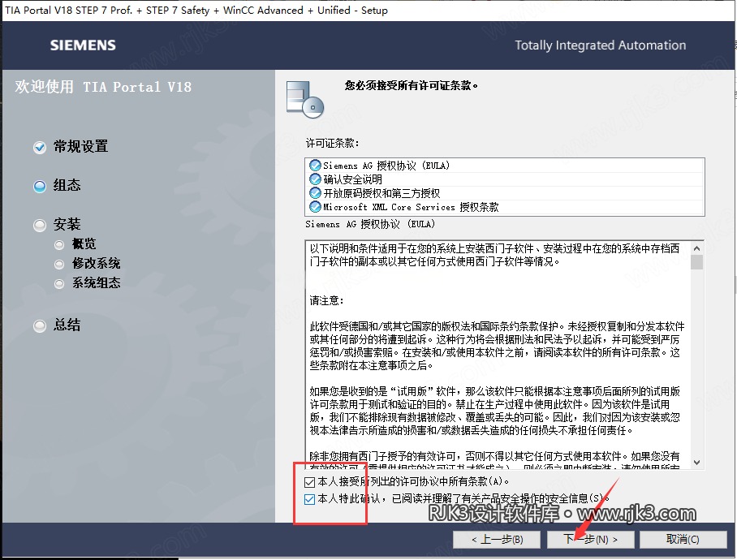Click the 系统组态 sub-step indicator icon
This screenshot has width=737, height=560.
[x=59, y=284]
